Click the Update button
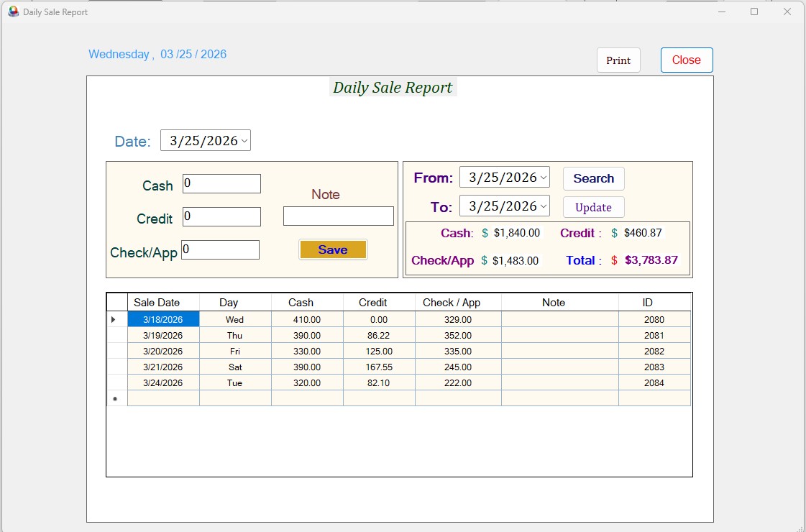Viewport: 806px width, 532px height. click(593, 207)
